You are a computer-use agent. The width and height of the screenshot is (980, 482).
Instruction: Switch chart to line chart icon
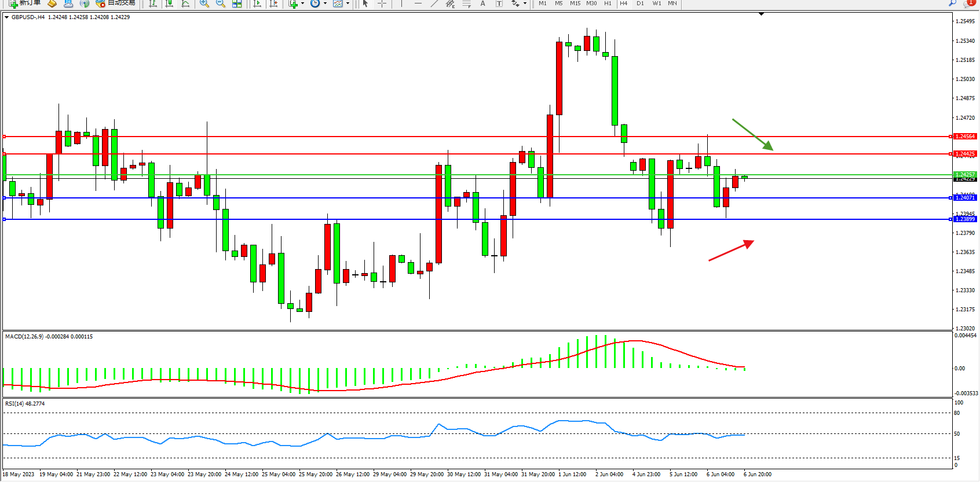coord(185,3)
